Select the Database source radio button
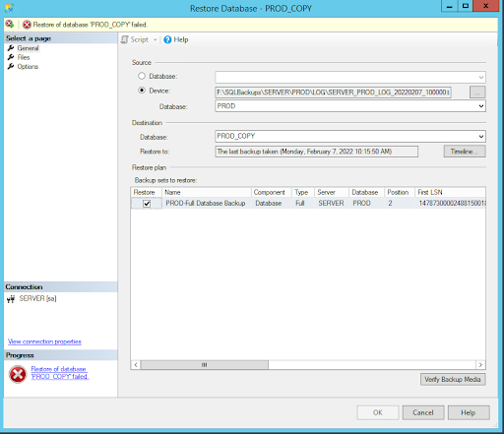This screenshot has height=434, width=504. click(x=142, y=76)
